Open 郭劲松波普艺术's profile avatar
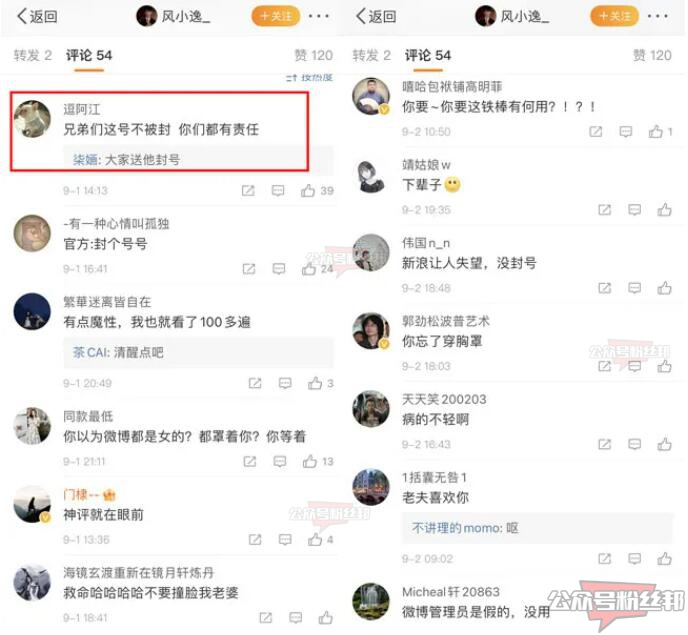The width and height of the screenshot is (688, 635). point(371,331)
